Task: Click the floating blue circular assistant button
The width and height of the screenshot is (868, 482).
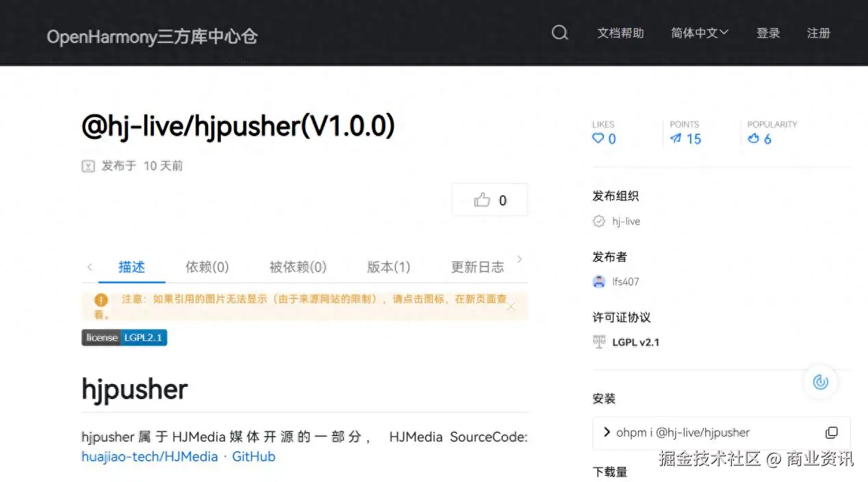Action: (820, 381)
